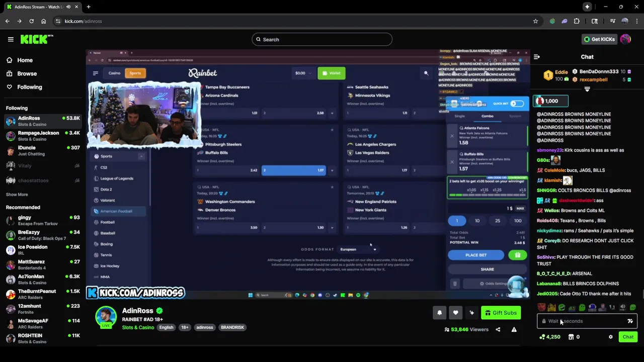The height and width of the screenshot is (362, 644).
Task: Go to the Kick logo home page
Action: (37, 39)
